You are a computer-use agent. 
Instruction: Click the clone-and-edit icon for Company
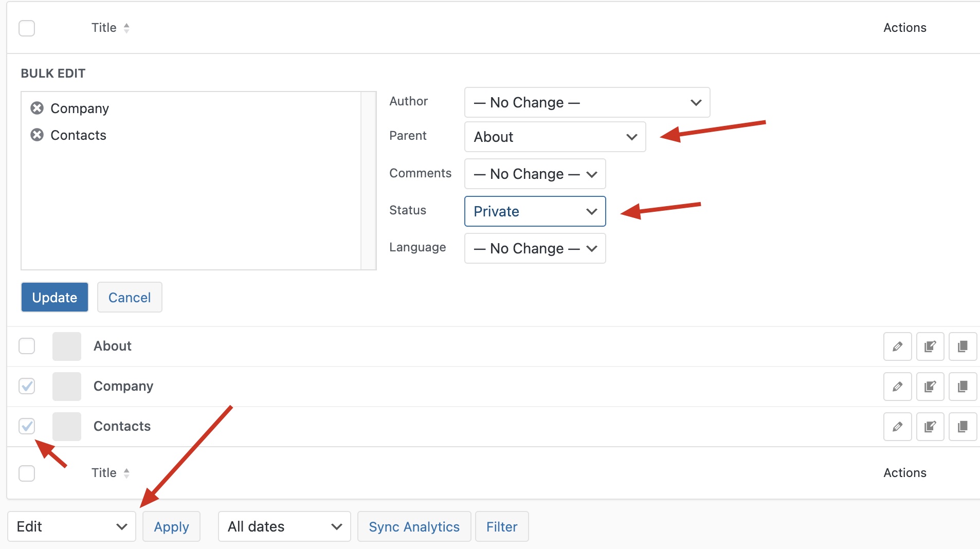[930, 387]
